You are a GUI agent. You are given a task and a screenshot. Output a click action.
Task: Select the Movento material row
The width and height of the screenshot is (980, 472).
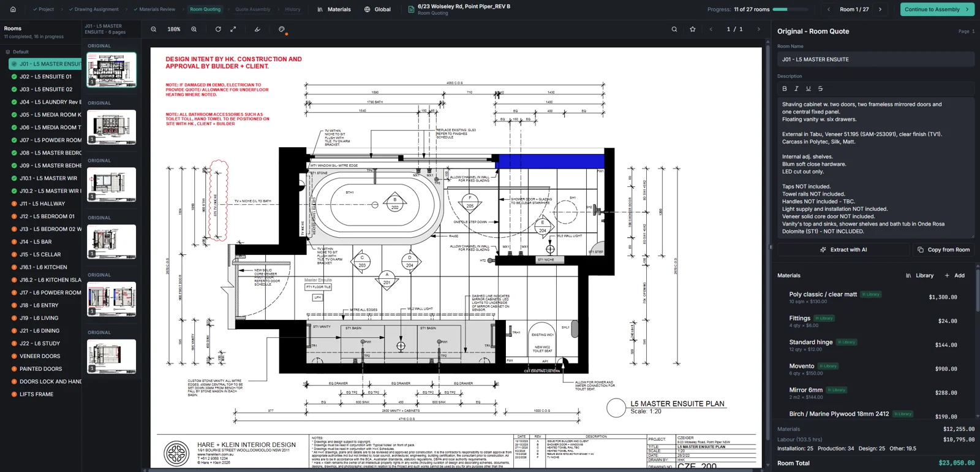point(873,369)
